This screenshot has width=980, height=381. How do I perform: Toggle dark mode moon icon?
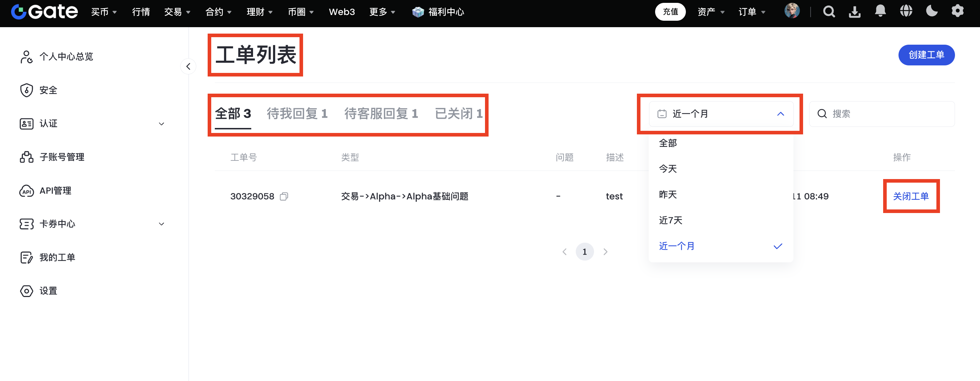tap(931, 11)
